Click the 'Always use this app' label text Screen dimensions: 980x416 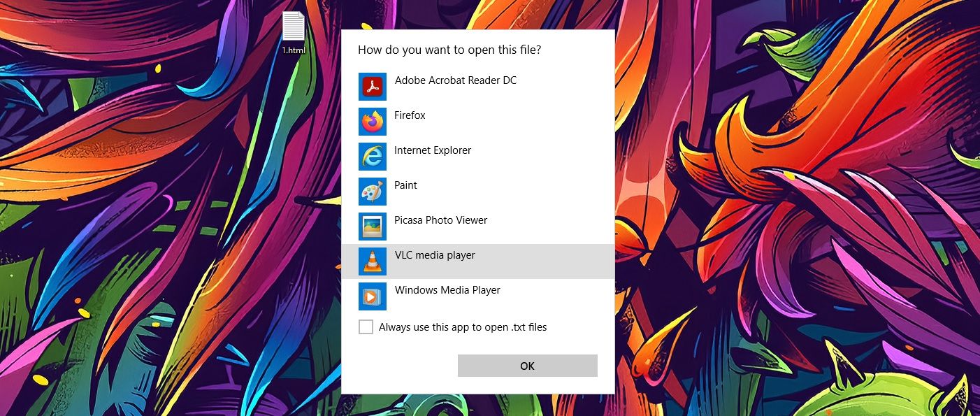[462, 327]
